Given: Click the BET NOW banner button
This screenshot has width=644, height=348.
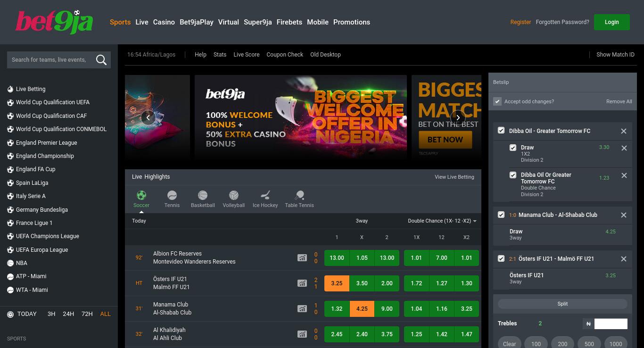Looking at the screenshot, I should [446, 140].
